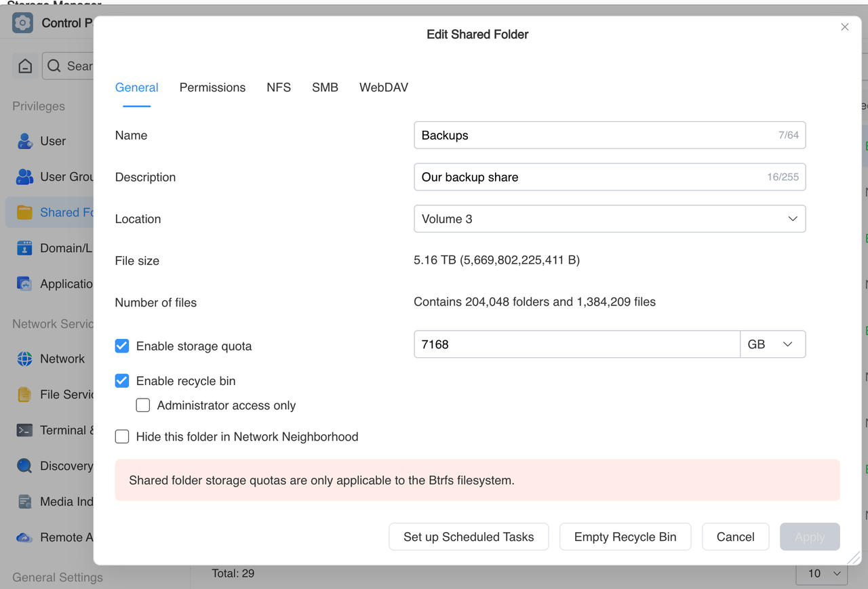Click the Apply button
Image resolution: width=868 pixels, height=589 pixels.
pyautogui.click(x=810, y=537)
